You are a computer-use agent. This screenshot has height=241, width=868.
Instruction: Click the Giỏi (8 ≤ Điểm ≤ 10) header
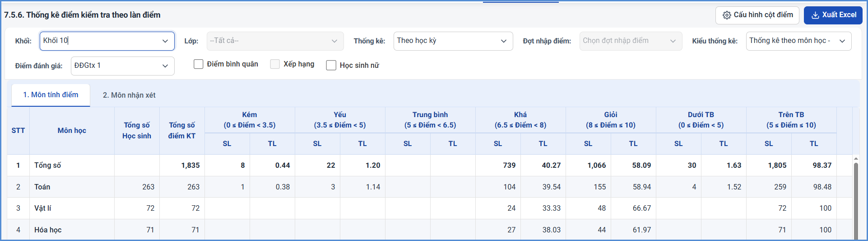coord(611,120)
